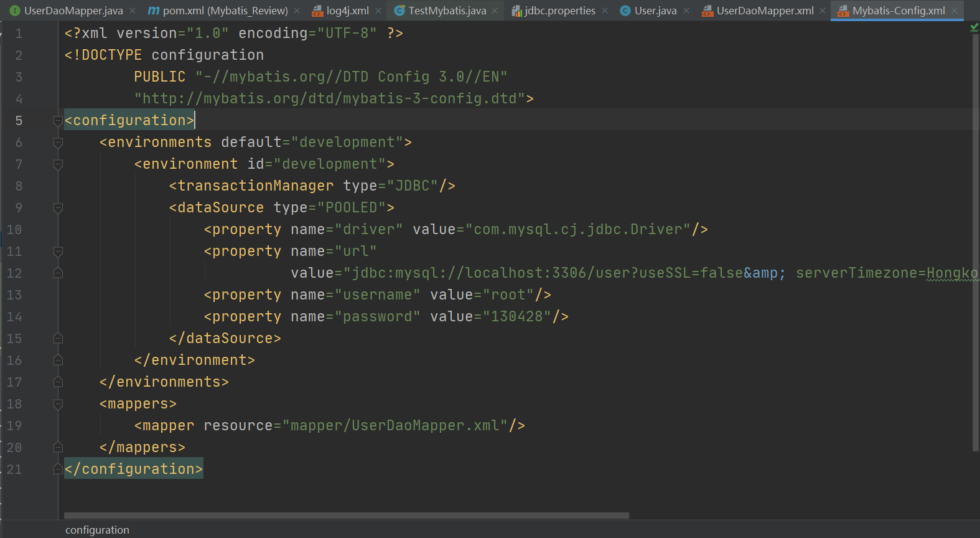Close the User.java tab
The image size is (980, 538).
coord(686,11)
